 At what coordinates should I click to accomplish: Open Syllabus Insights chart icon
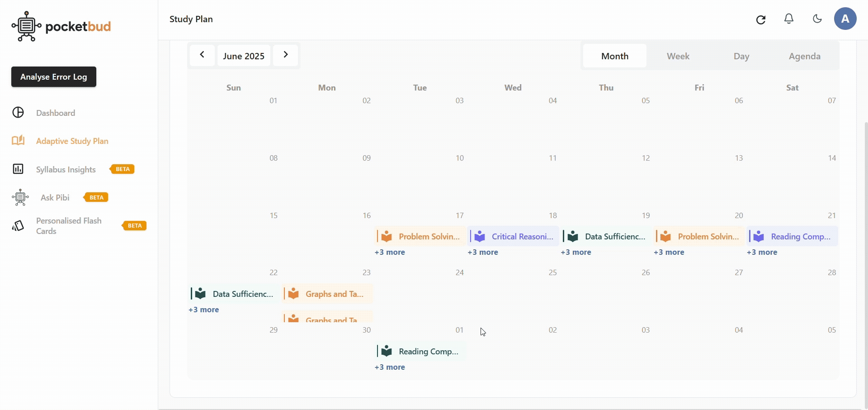tap(18, 169)
